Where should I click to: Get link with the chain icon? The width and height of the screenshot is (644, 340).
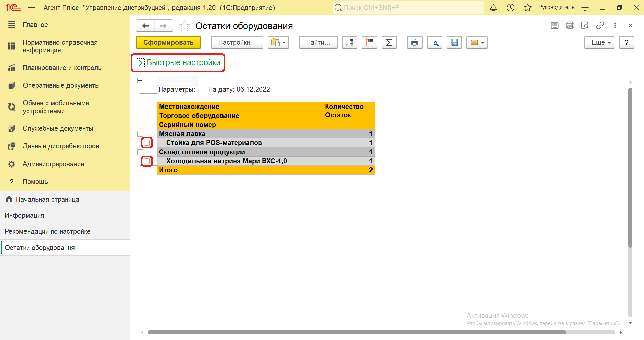click(600, 25)
